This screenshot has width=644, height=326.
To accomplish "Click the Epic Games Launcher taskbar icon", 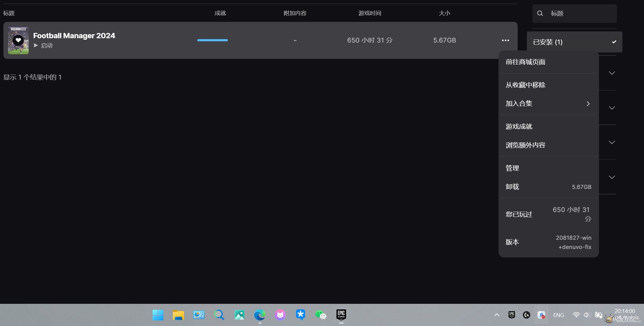I will [x=341, y=315].
